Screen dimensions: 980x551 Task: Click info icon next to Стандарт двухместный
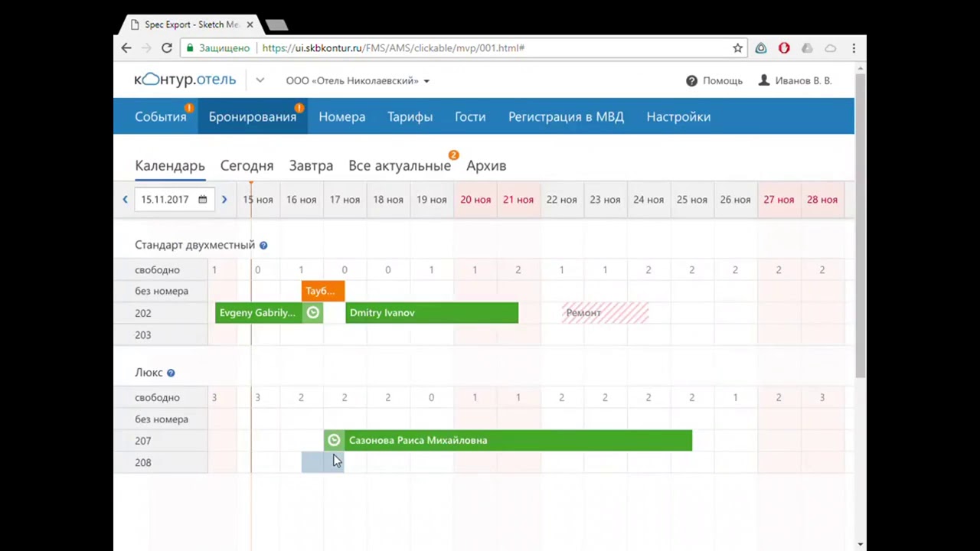click(x=263, y=245)
